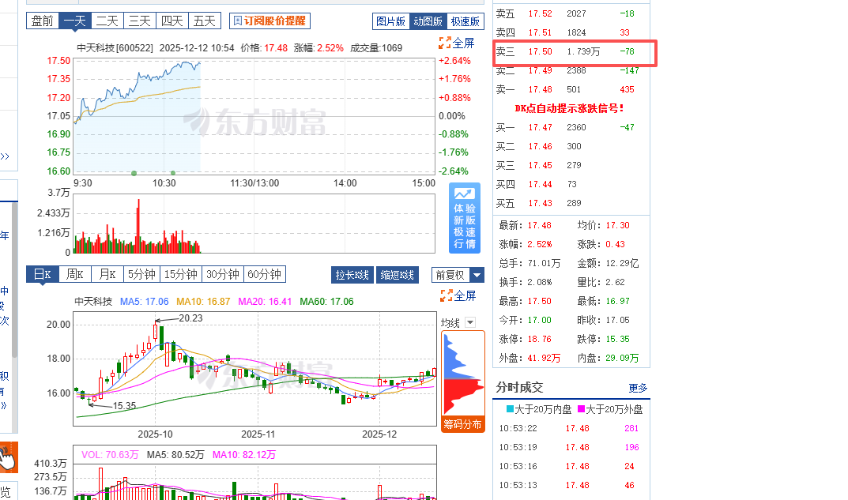
Task: Click the 中天科技[600522] chart title
Action: tap(115, 48)
